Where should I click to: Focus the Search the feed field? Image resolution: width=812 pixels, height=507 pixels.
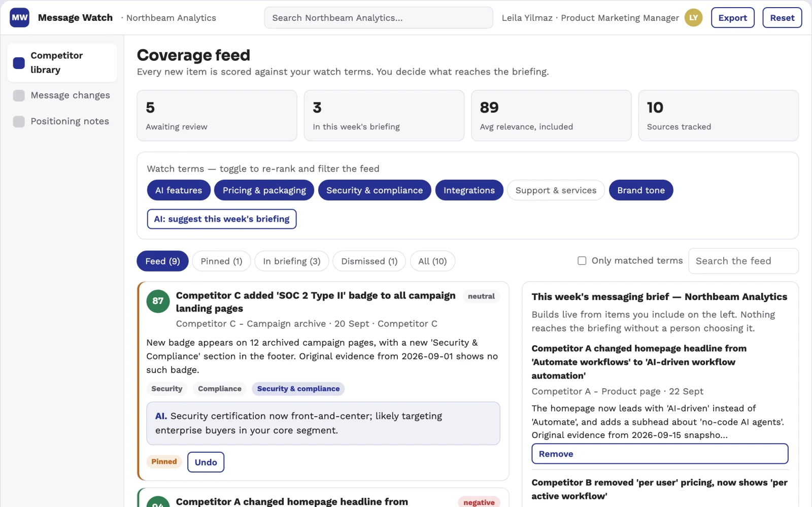pos(743,261)
